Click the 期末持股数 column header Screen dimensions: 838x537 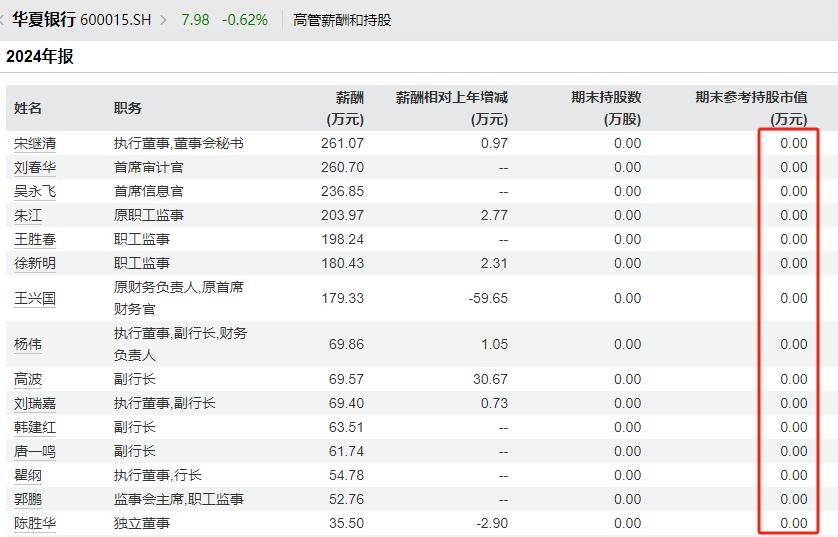(x=606, y=108)
